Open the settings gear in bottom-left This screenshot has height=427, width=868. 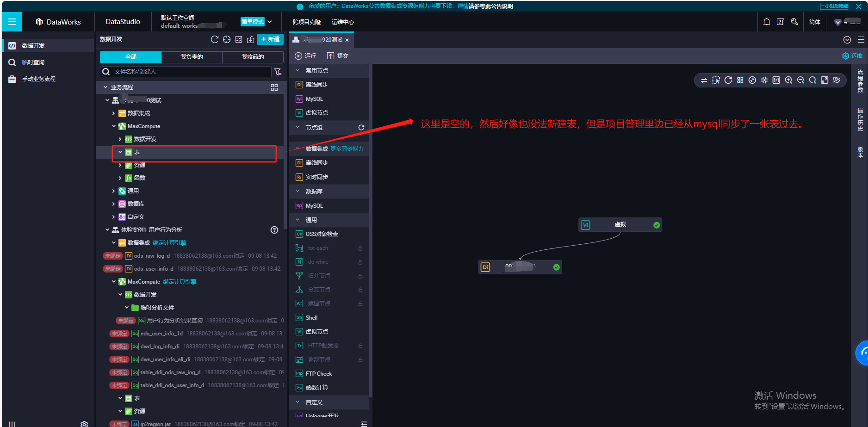[84, 423]
